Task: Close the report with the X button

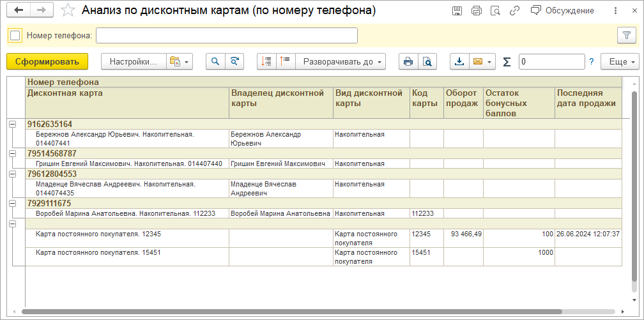Action: pyautogui.click(x=634, y=11)
